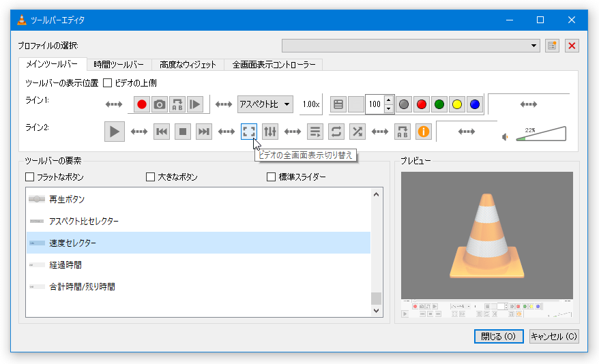Click the list scrollbar up arrow

click(x=377, y=194)
